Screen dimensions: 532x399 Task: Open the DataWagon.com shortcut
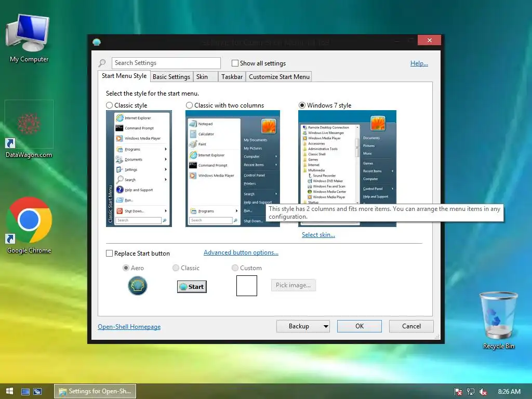click(x=29, y=129)
